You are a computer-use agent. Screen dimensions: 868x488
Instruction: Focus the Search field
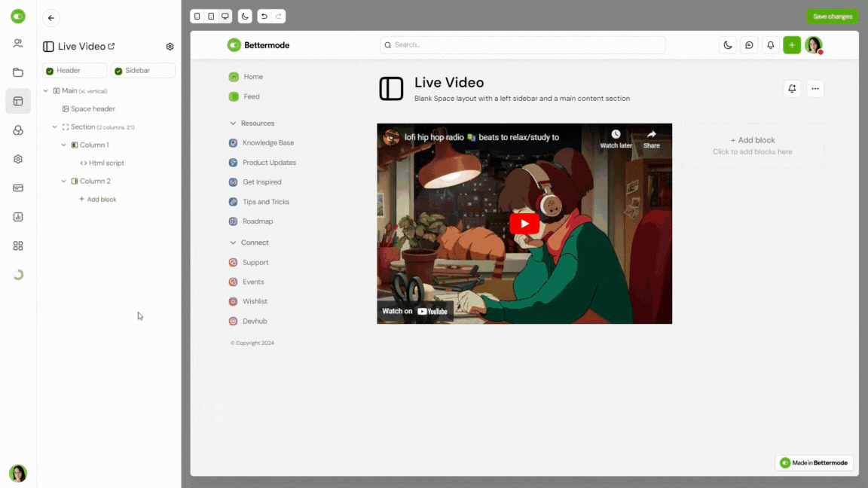pos(523,45)
